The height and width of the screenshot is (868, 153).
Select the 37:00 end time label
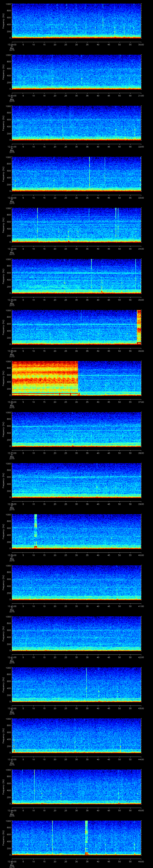click(x=141, y=402)
